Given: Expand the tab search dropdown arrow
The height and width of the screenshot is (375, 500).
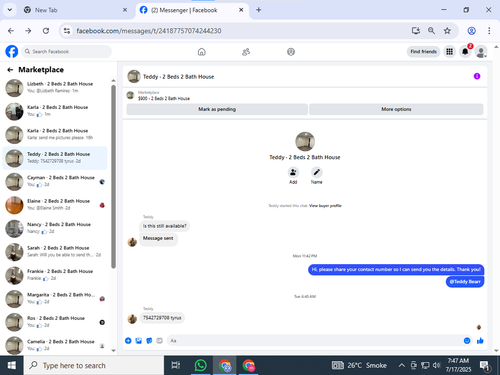Looking at the screenshot, I should click(x=10, y=10).
